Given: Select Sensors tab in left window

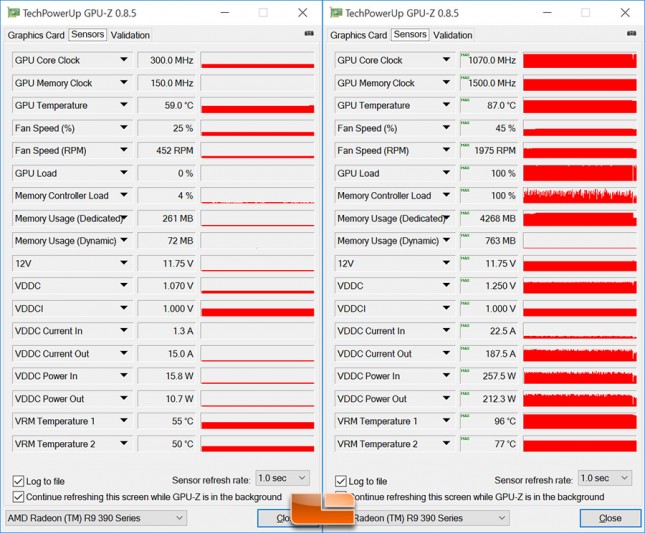Looking at the screenshot, I should coord(88,34).
